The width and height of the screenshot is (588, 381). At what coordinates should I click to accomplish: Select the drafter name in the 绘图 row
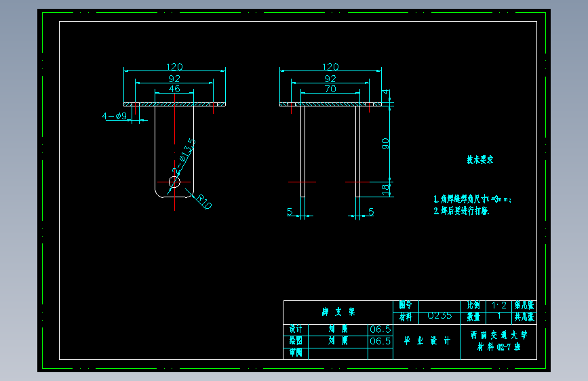coord(338,341)
